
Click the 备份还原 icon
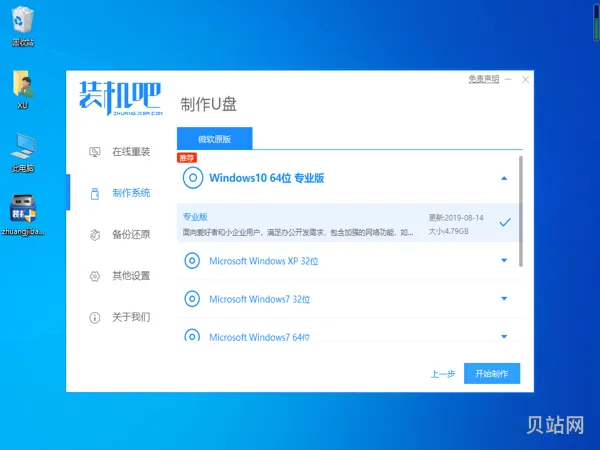point(95,235)
